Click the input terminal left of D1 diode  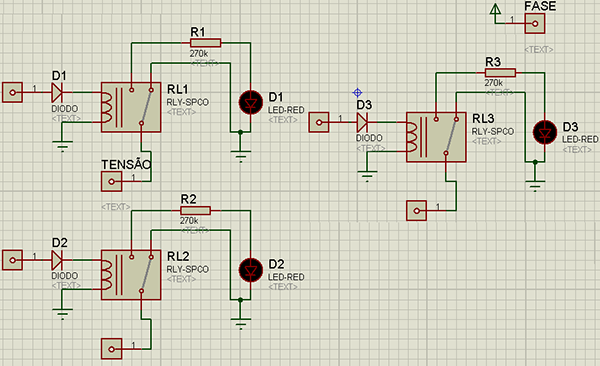(12, 92)
